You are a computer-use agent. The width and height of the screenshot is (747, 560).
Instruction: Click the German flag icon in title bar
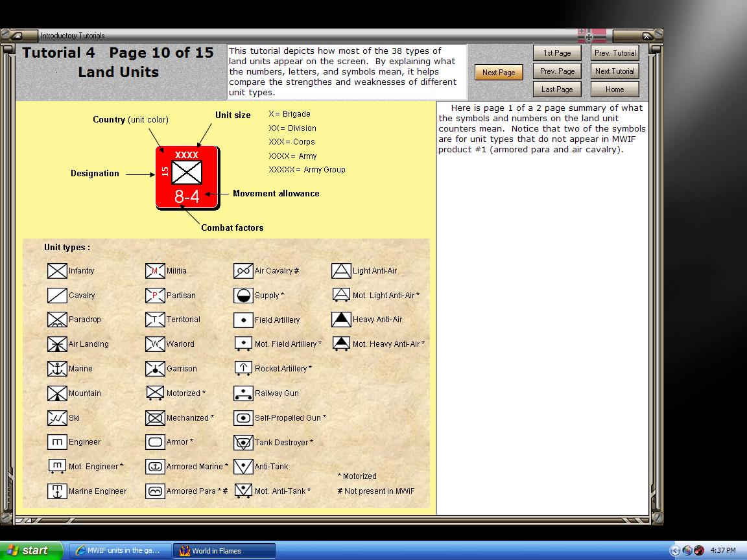point(591,35)
